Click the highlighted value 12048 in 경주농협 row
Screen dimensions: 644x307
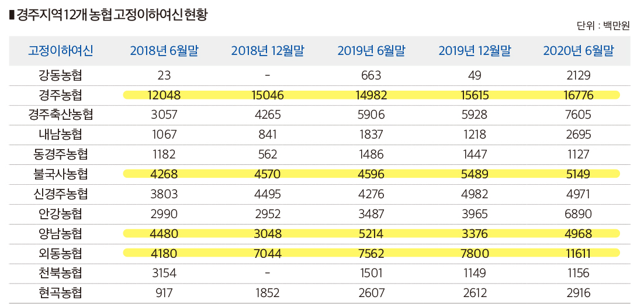[164, 95]
